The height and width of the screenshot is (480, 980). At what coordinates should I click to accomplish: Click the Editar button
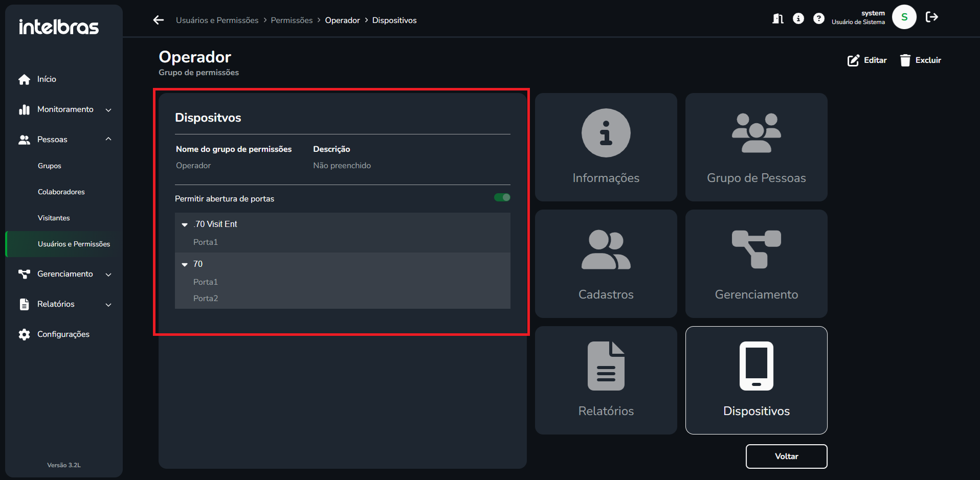coord(867,60)
